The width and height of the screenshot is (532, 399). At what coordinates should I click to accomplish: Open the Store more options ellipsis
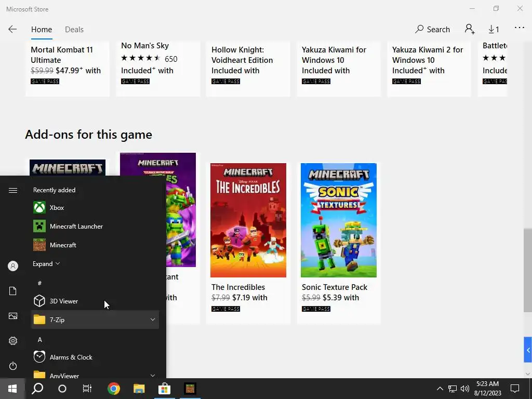[520, 28]
